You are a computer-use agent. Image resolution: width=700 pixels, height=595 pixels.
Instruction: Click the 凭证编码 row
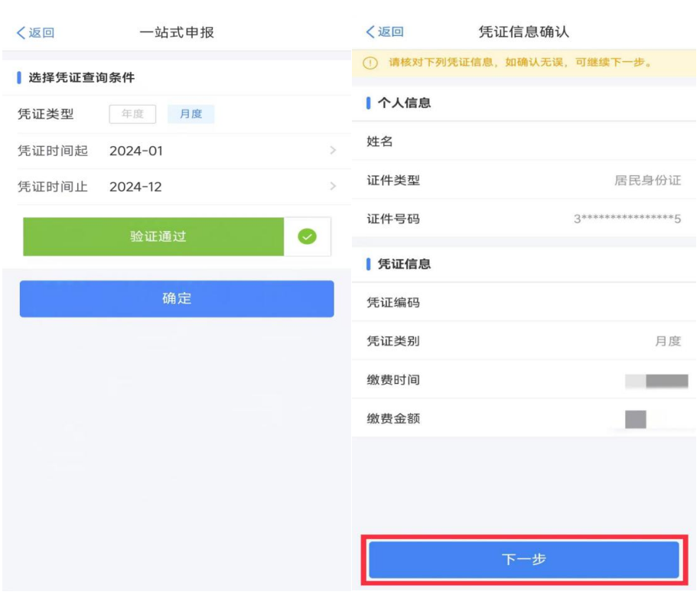pos(523,303)
